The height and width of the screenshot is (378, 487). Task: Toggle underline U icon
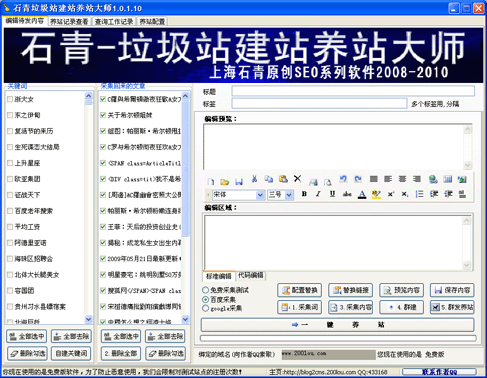pyautogui.click(x=332, y=194)
